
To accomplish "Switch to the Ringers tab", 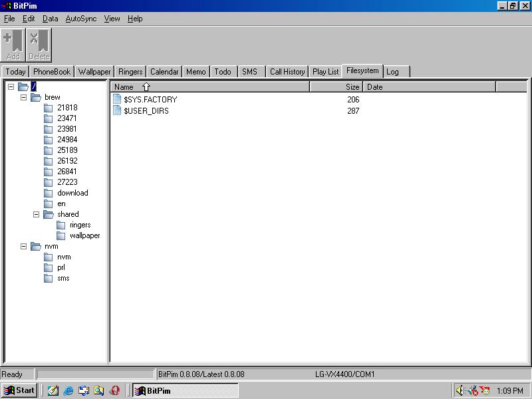I will [x=130, y=72].
